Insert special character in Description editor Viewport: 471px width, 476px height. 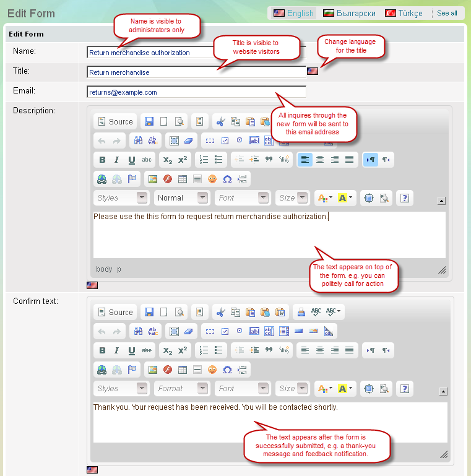pyautogui.click(x=227, y=180)
